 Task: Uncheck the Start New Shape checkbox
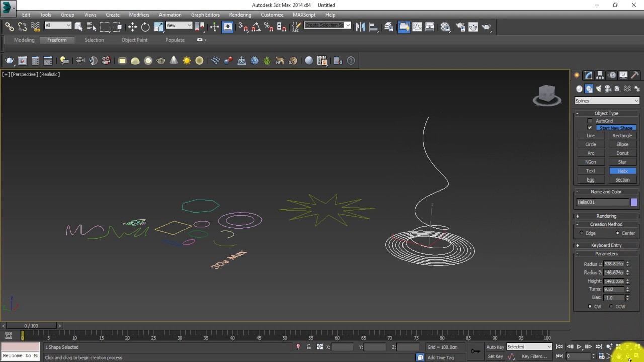click(590, 128)
